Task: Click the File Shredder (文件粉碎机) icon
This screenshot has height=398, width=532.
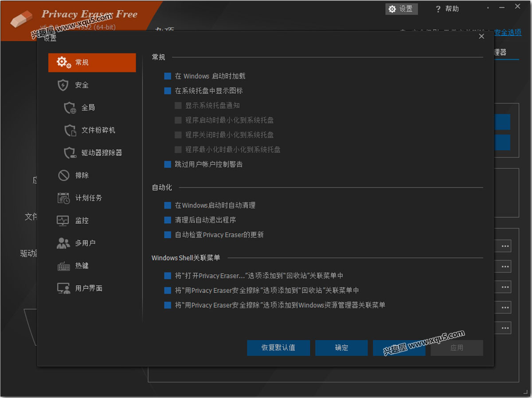Action: (x=70, y=130)
